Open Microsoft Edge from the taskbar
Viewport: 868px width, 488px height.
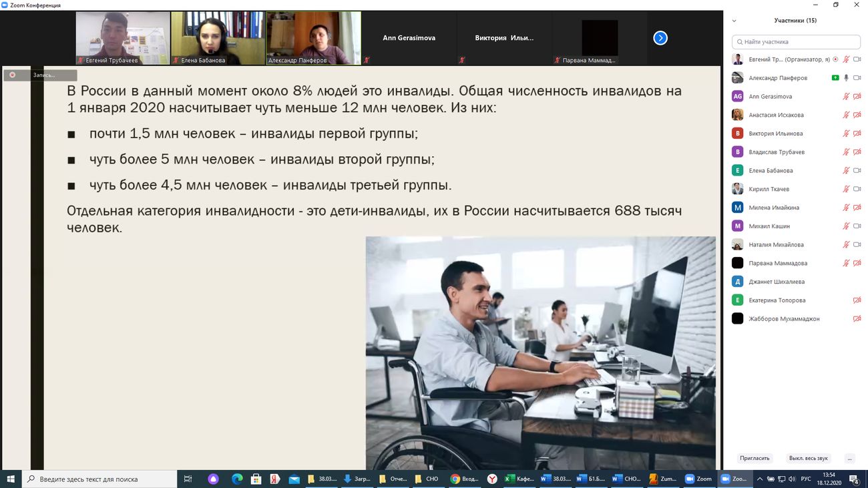(237, 479)
